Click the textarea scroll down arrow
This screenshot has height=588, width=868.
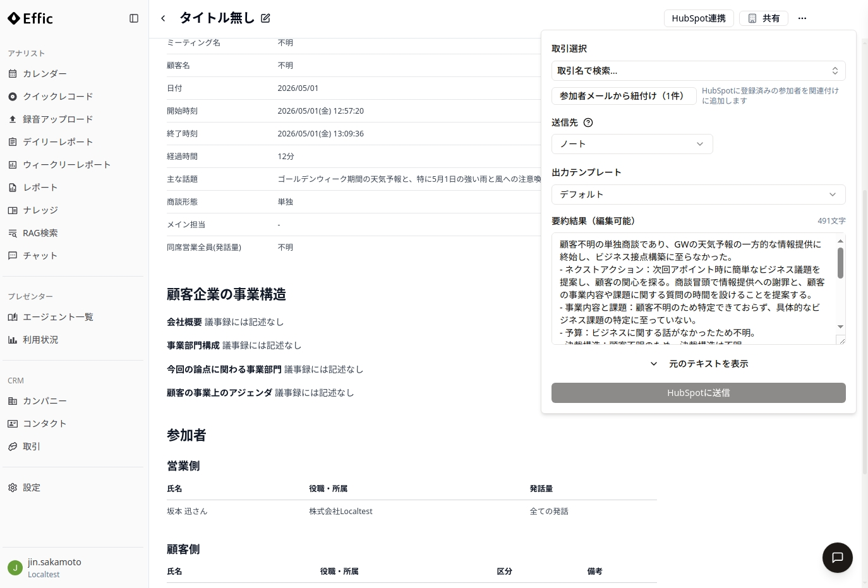(x=840, y=327)
